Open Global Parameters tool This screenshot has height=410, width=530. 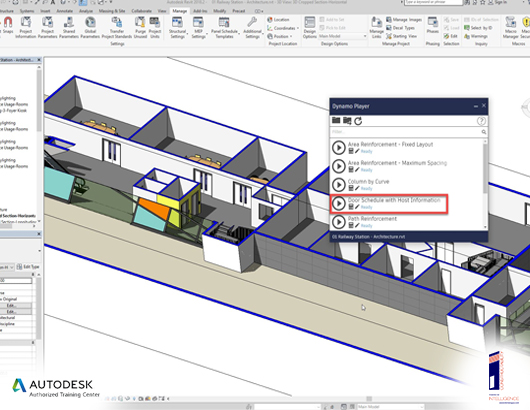coord(90,27)
